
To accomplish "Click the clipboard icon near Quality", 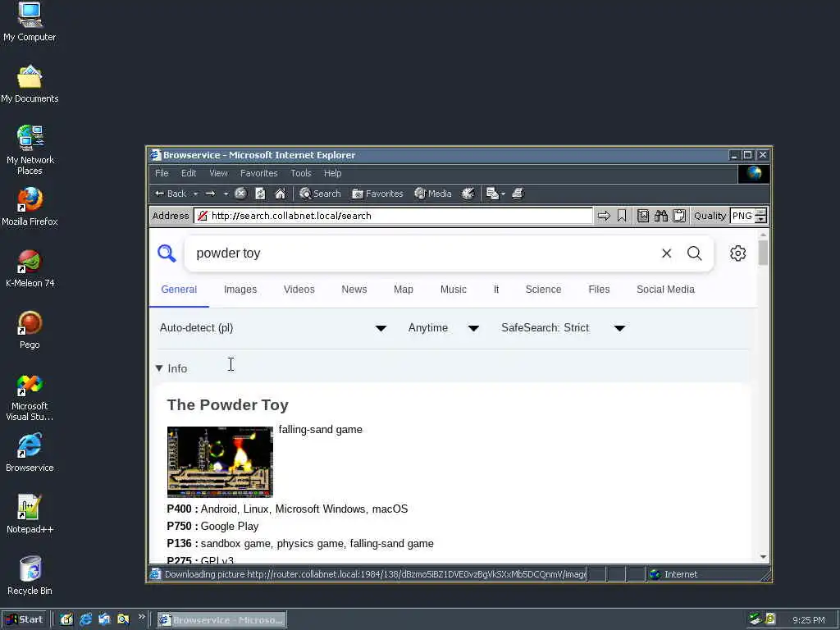I will pos(679,216).
